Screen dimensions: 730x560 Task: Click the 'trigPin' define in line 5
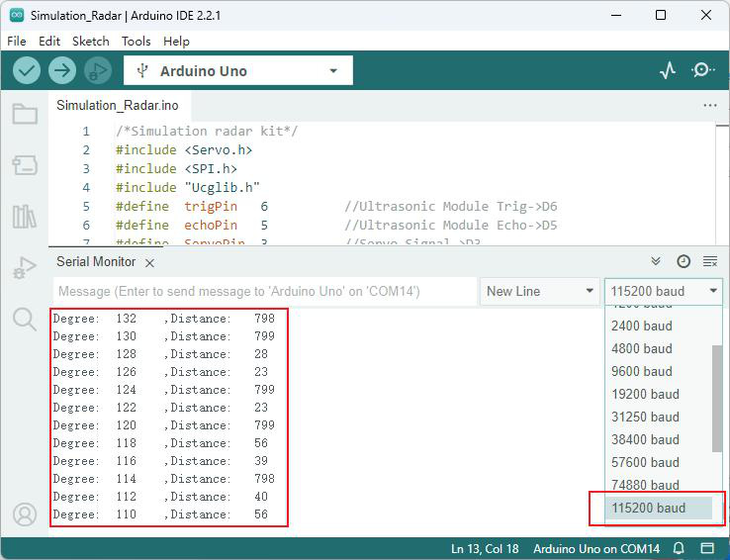point(211,206)
